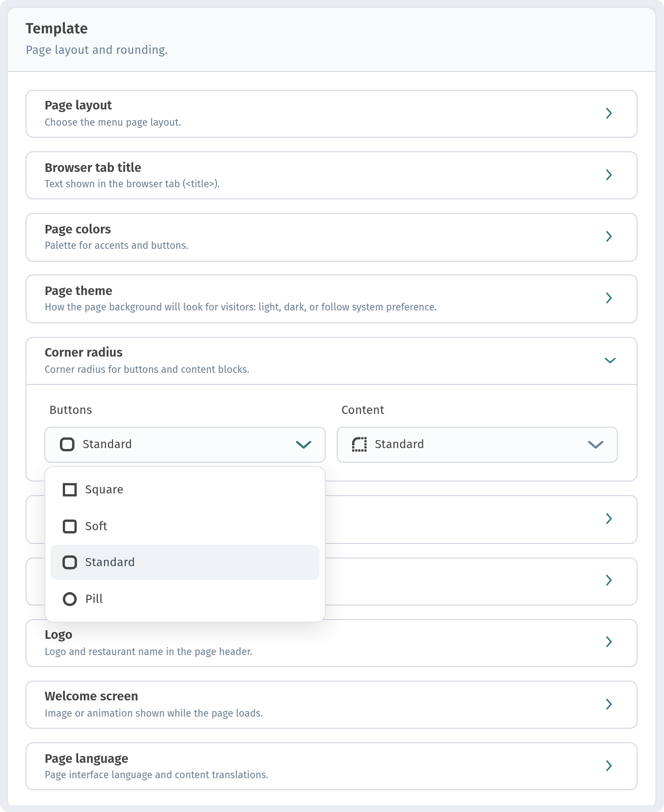Click the "Template" panel title
Image resolution: width=664 pixels, height=812 pixels.
[x=56, y=29]
